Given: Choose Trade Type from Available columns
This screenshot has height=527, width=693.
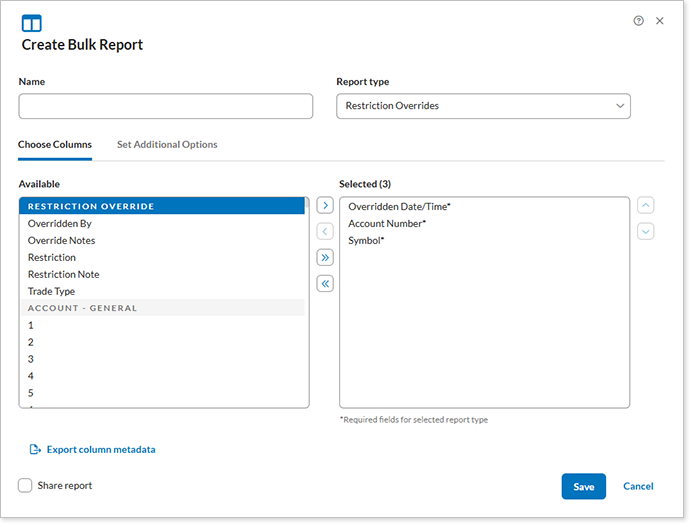Looking at the screenshot, I should [x=51, y=292].
